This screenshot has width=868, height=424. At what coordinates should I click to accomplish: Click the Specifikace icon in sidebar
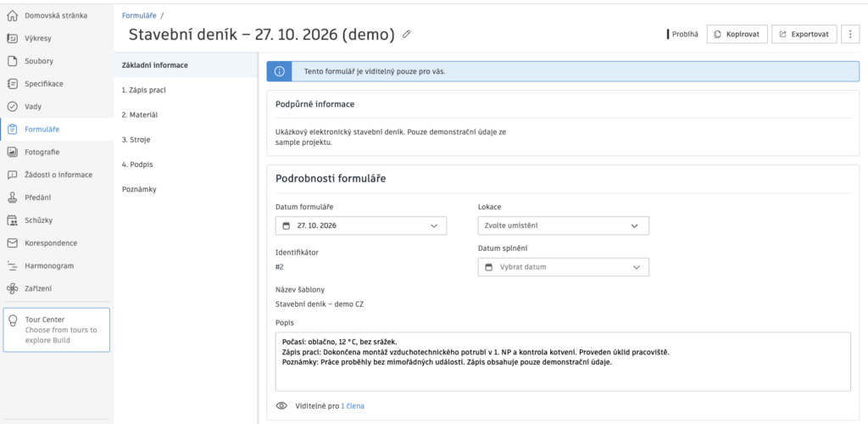coord(12,84)
